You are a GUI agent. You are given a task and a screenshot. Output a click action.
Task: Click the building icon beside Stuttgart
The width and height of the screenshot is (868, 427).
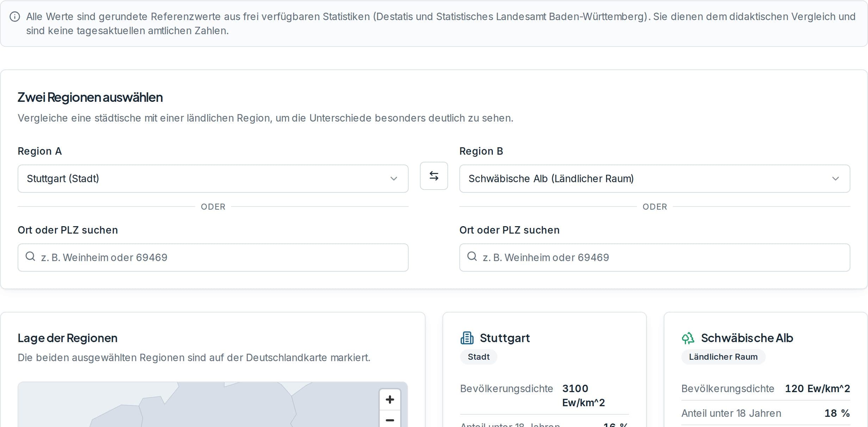click(467, 338)
